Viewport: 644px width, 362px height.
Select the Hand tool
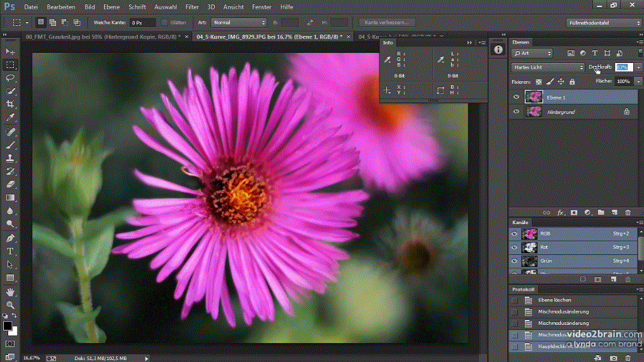tap(10, 292)
